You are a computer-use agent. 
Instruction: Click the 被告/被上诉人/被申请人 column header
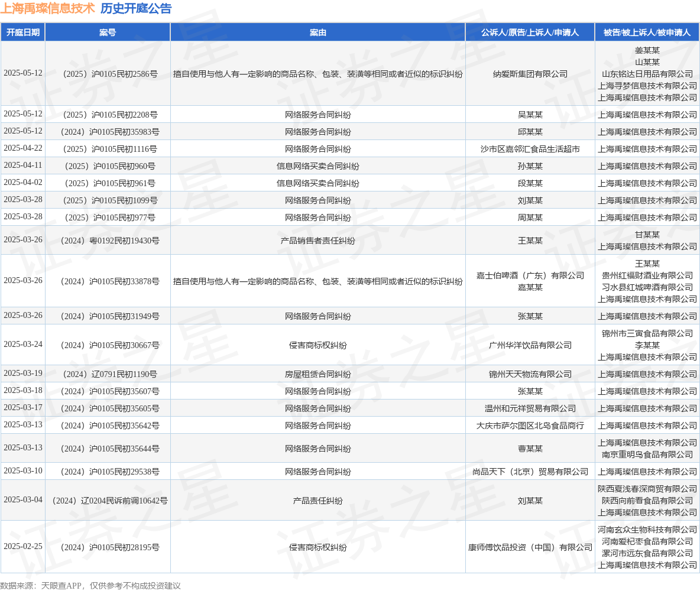point(647,33)
